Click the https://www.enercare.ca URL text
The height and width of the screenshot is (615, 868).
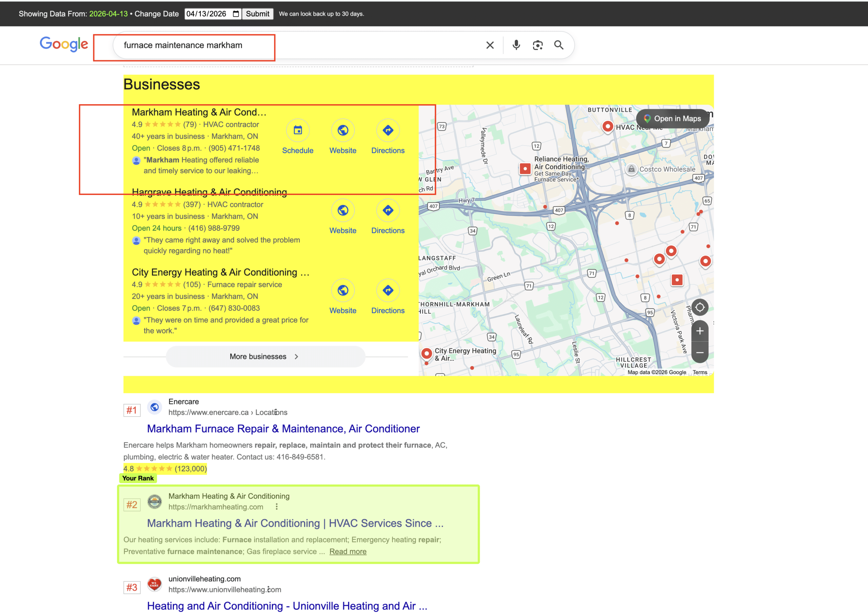[x=208, y=412]
